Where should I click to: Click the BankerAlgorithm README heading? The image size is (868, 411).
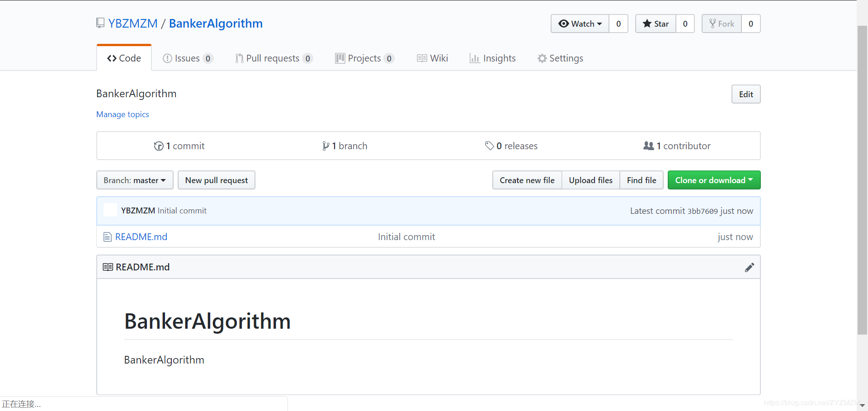pyautogui.click(x=208, y=321)
